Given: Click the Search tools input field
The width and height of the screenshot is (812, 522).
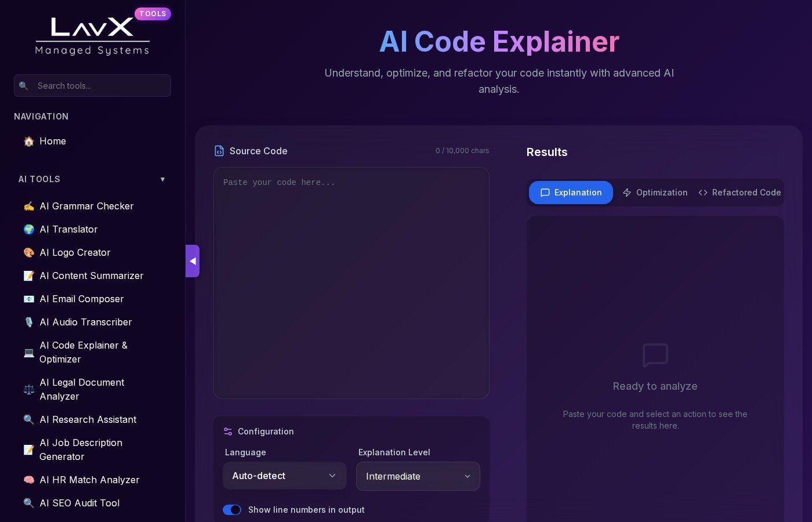Looking at the screenshot, I should 99,86.
